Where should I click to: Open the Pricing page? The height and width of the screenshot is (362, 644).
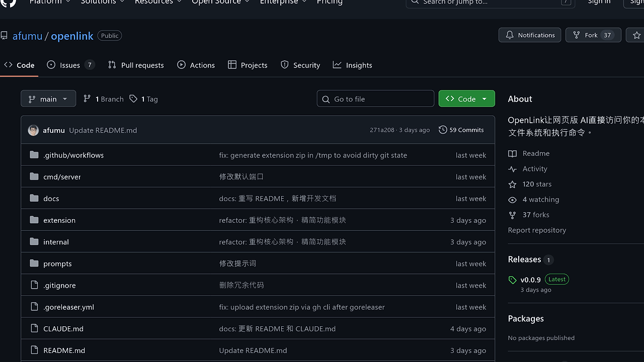pyautogui.click(x=330, y=2)
